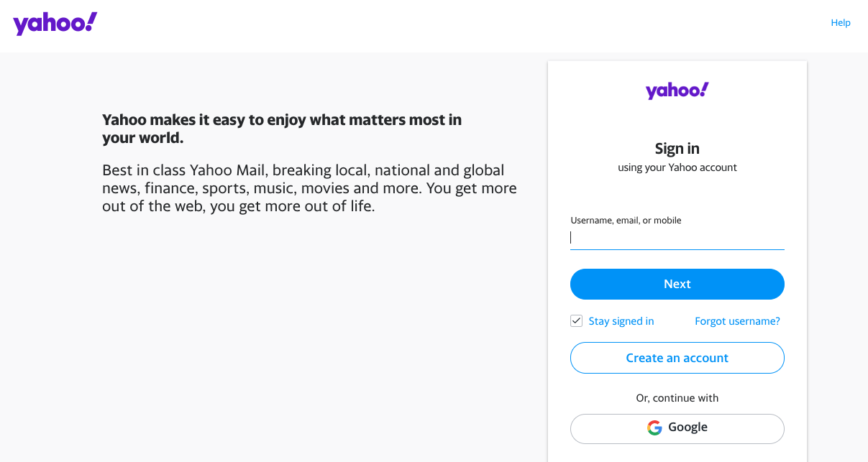Screen dimensions: 868x462
Task: Select the Yahoo brand icon inside the card
Action: click(677, 90)
